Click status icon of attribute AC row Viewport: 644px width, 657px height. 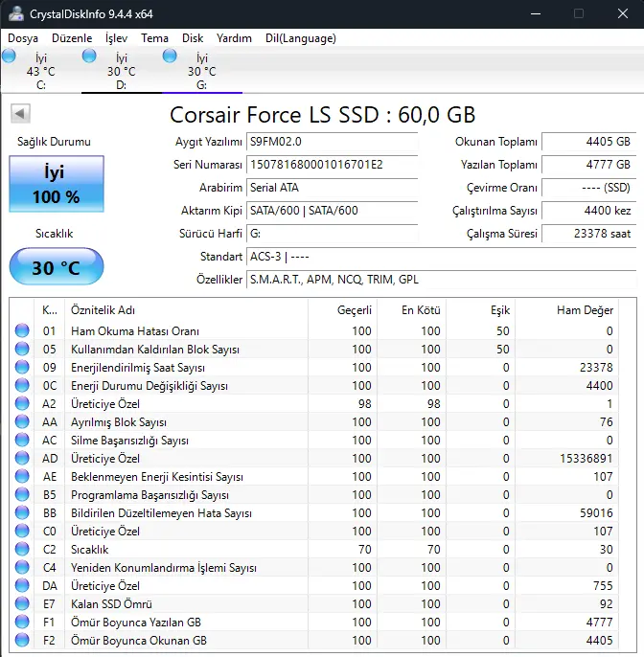(22, 440)
